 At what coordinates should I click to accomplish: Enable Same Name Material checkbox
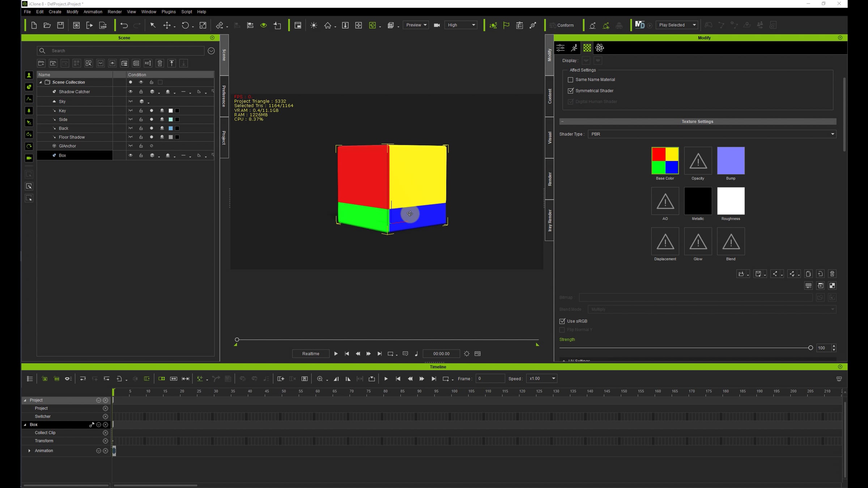click(x=570, y=80)
